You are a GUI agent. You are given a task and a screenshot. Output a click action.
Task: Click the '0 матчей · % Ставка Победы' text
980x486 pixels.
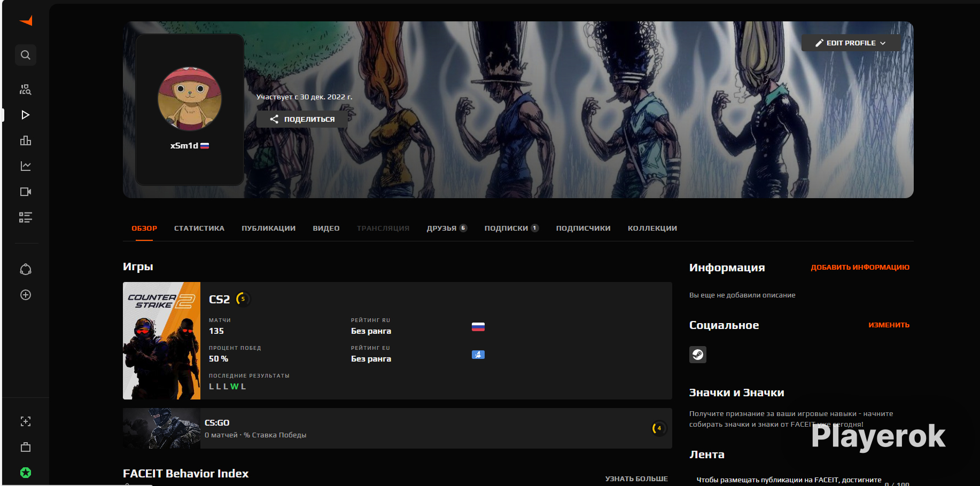[x=255, y=435]
